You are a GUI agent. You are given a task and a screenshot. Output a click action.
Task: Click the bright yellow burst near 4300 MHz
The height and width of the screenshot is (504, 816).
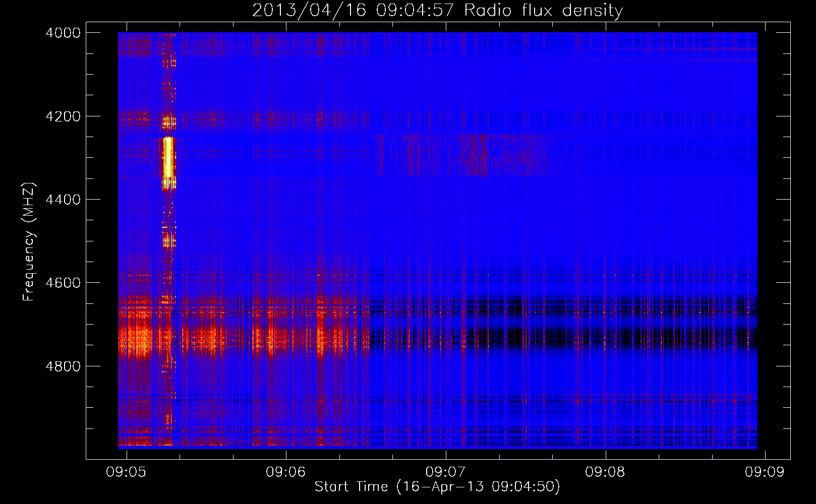168,157
